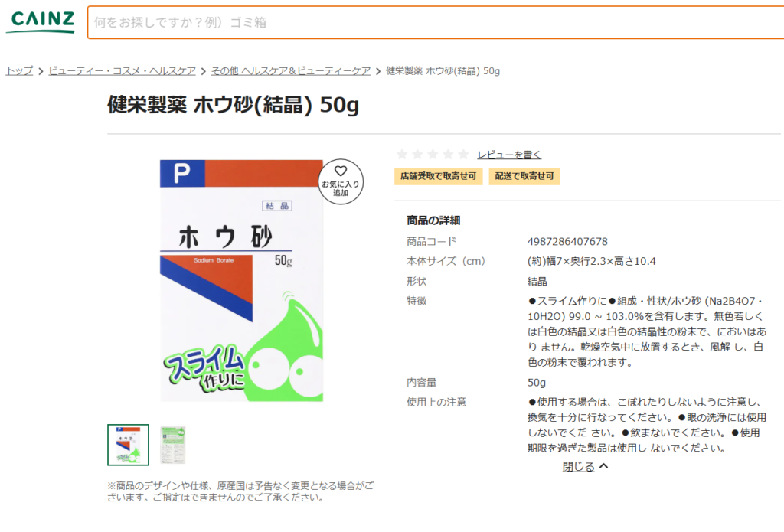This screenshot has width=784, height=532.
Task: Click the 商品の詳細 heading
Action: click(433, 220)
